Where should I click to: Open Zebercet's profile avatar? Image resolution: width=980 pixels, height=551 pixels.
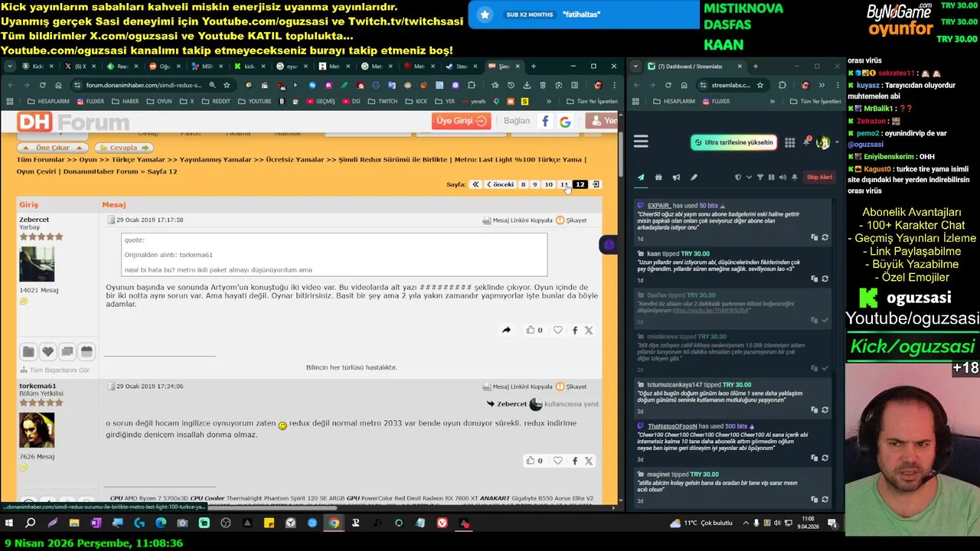tap(37, 264)
